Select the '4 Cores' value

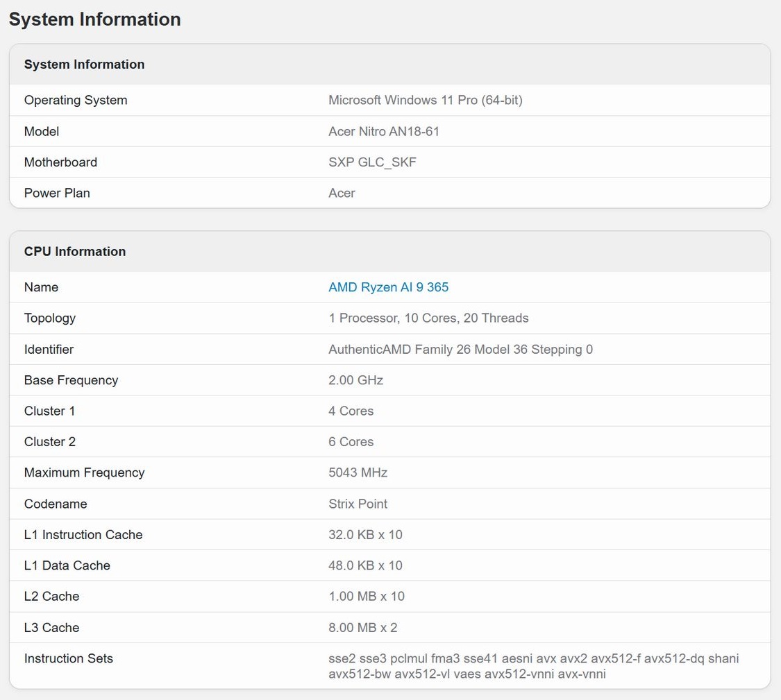point(351,411)
